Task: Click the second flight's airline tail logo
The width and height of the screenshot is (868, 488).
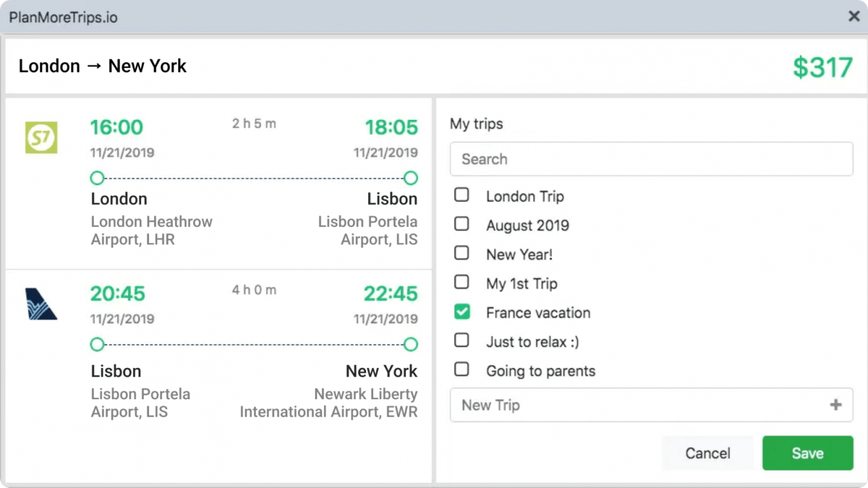Action: [x=41, y=304]
